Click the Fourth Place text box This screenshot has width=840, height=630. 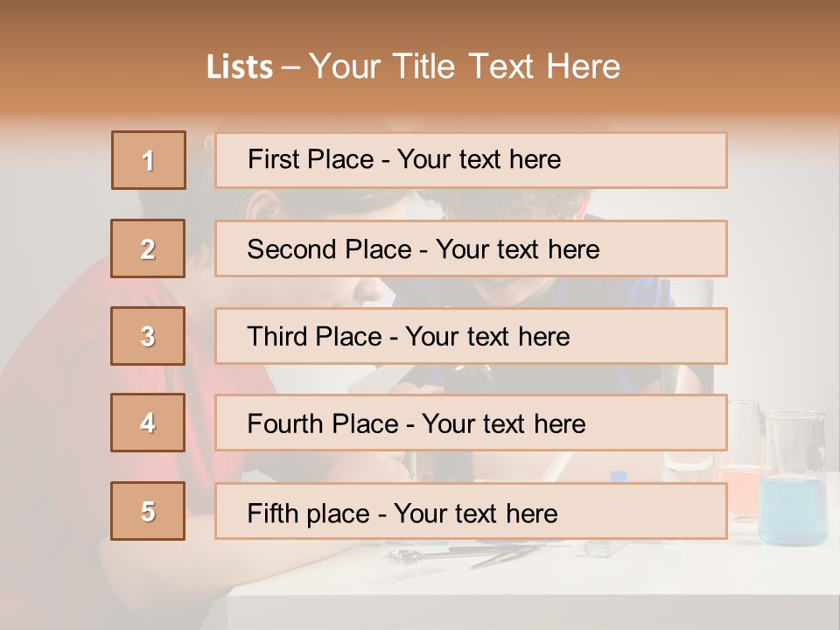coord(471,423)
